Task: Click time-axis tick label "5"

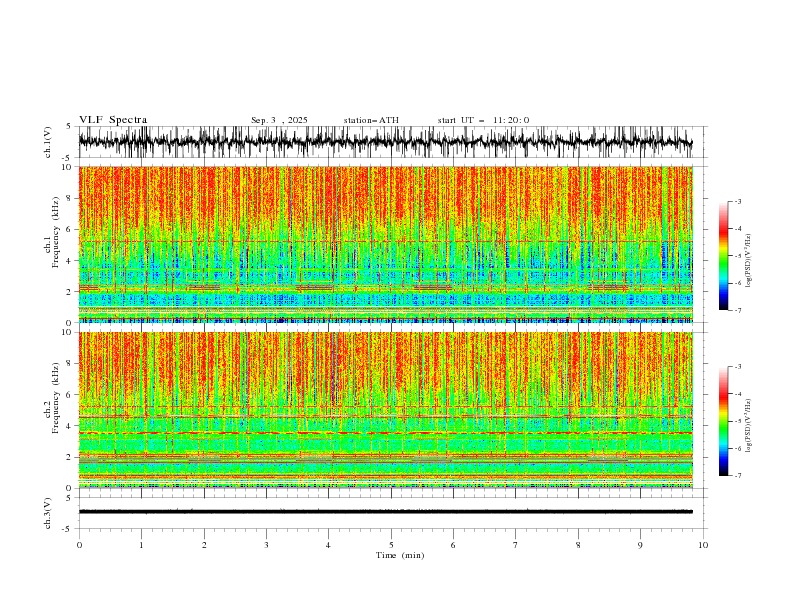Action: point(391,545)
